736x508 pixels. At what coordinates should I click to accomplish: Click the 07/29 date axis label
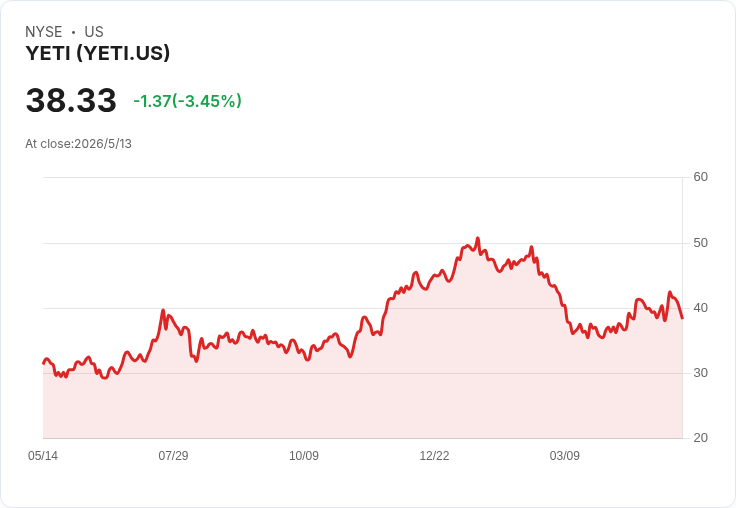pyautogui.click(x=173, y=455)
